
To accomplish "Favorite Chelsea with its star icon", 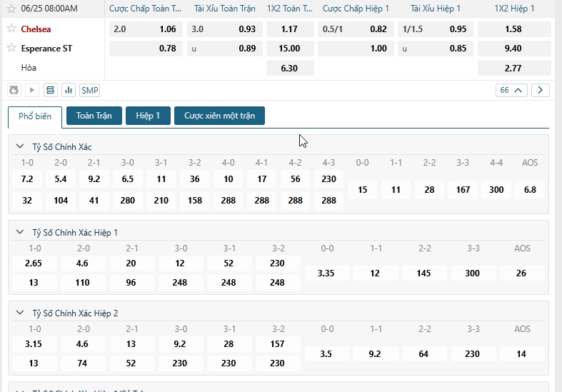I will [11, 29].
